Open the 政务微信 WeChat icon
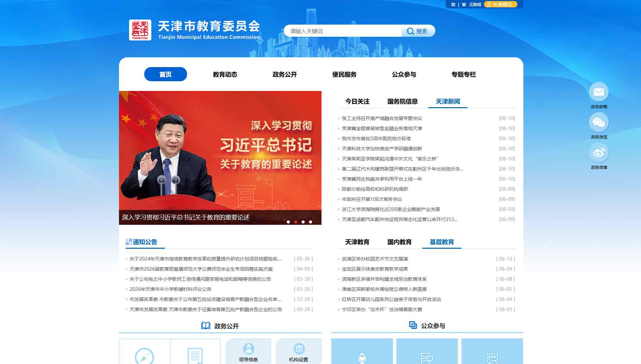The width and height of the screenshot is (641, 364). coord(599,122)
